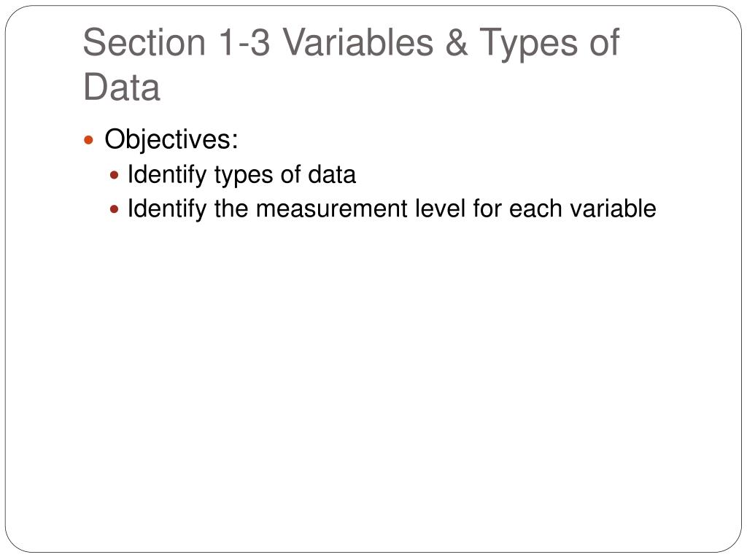Viewport: 747px width, 560px height.
Task: Click the word 'Section' in the slide title
Action: click(x=144, y=42)
